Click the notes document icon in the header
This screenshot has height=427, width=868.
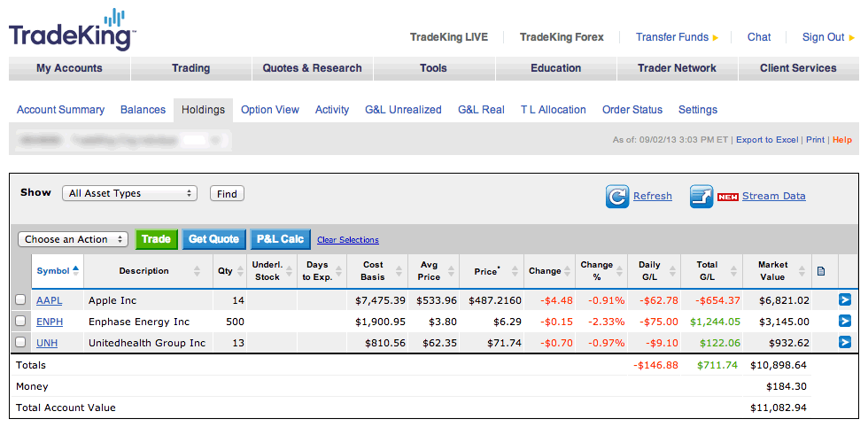[821, 271]
